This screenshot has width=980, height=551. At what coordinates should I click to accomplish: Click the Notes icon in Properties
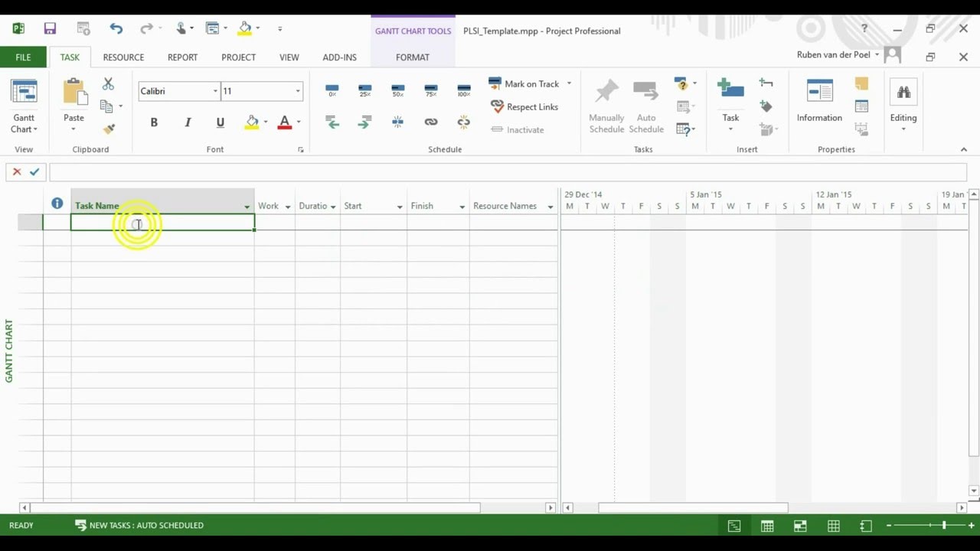tap(861, 83)
